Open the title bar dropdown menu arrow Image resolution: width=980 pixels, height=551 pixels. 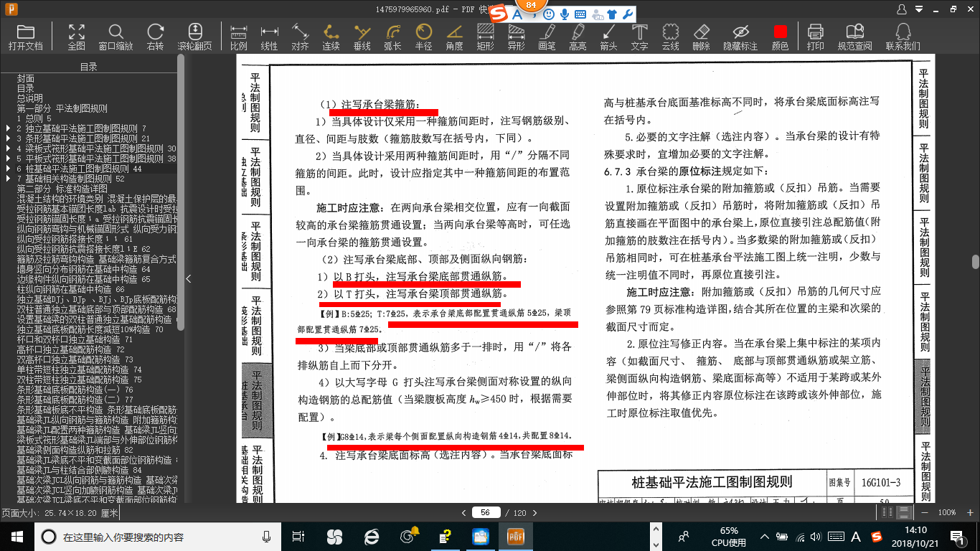point(920,10)
